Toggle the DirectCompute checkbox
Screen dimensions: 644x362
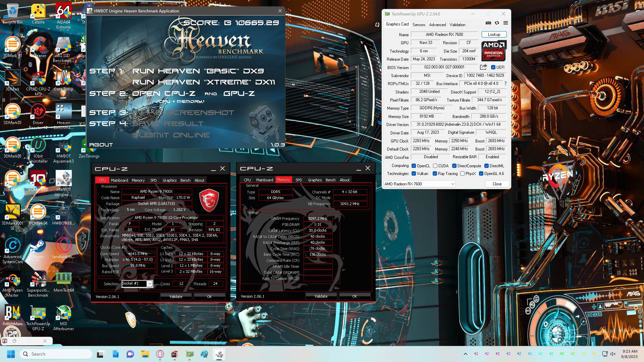[454, 166]
